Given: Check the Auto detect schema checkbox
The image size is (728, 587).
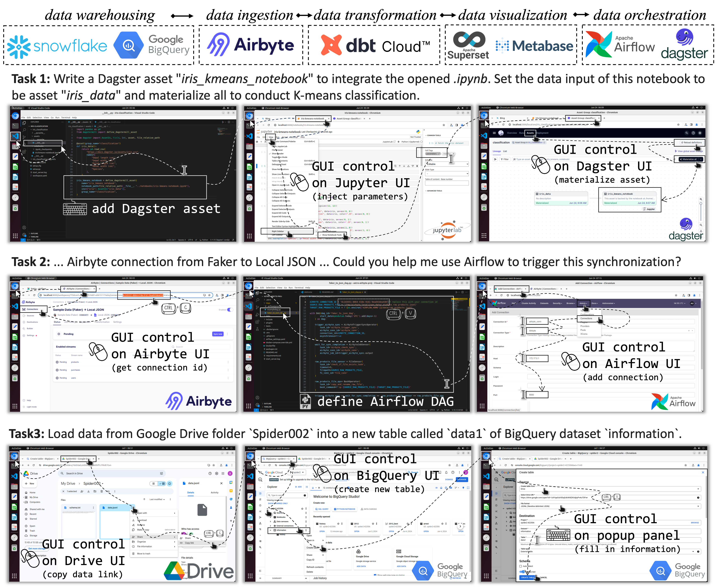Looking at the screenshot, I should tap(521, 566).
